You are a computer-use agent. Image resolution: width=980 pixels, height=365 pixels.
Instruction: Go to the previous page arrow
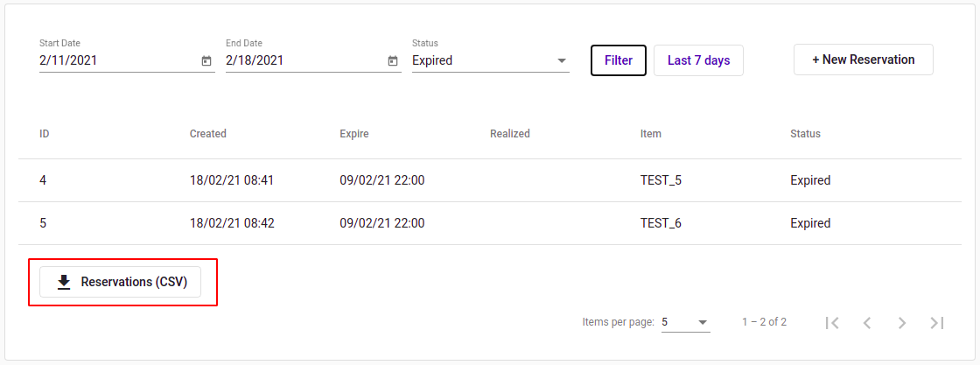[x=867, y=322]
